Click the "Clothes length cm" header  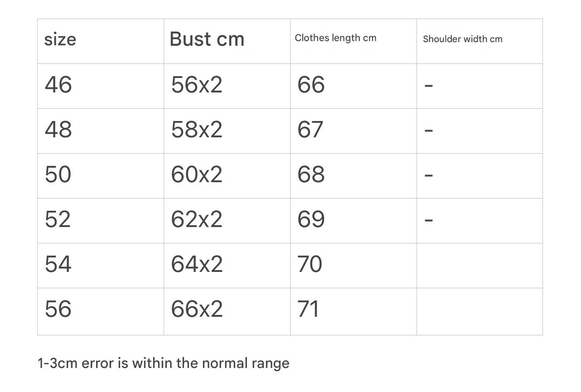point(335,38)
